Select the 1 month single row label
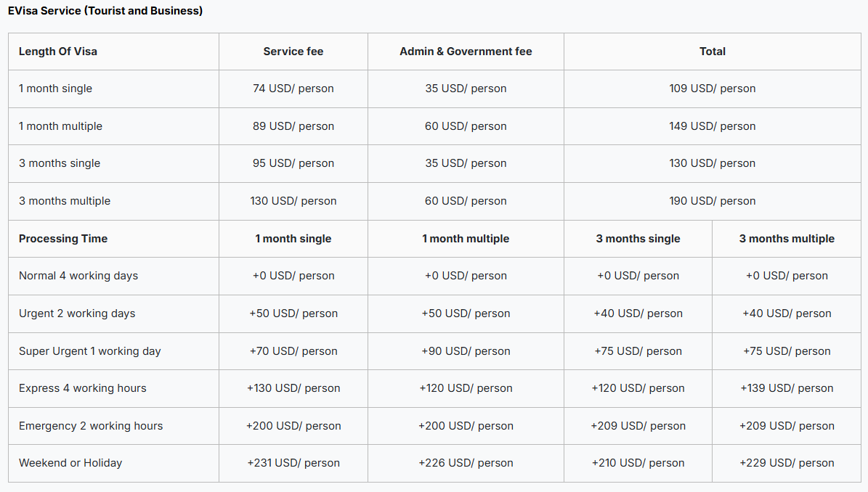Image resolution: width=868 pixels, height=492 pixels. (56, 89)
